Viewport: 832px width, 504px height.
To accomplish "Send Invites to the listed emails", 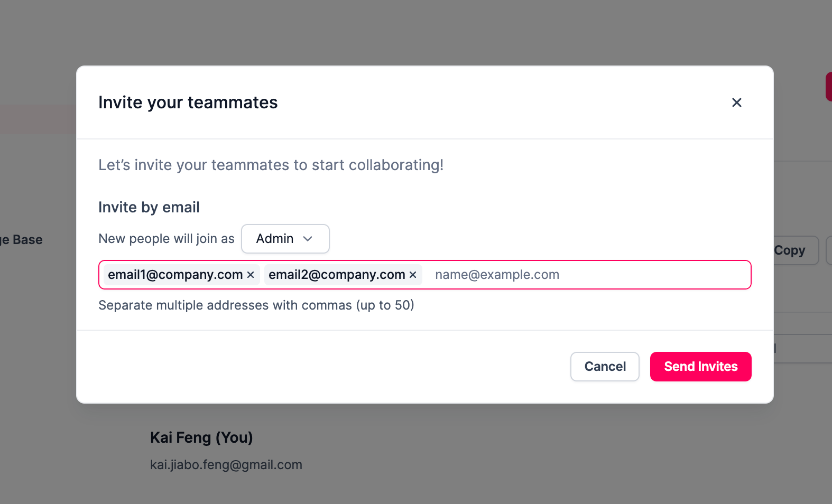I will pyautogui.click(x=700, y=367).
